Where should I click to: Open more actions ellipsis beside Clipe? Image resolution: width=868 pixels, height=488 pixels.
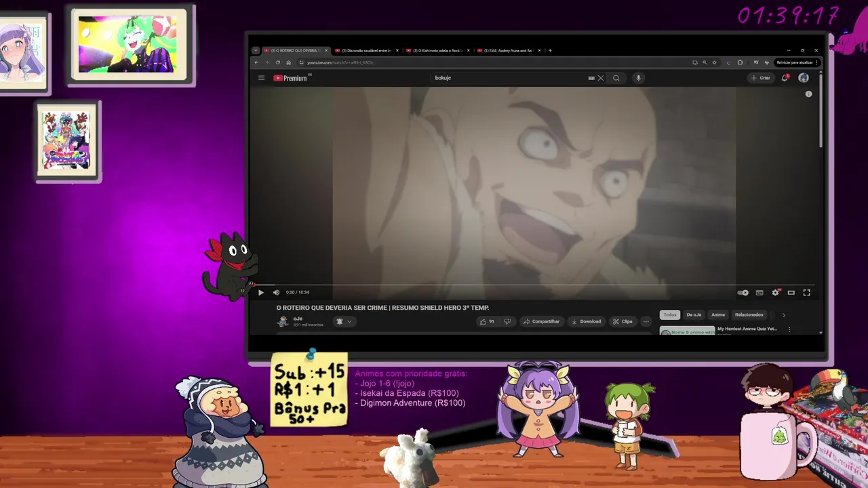(646, 321)
